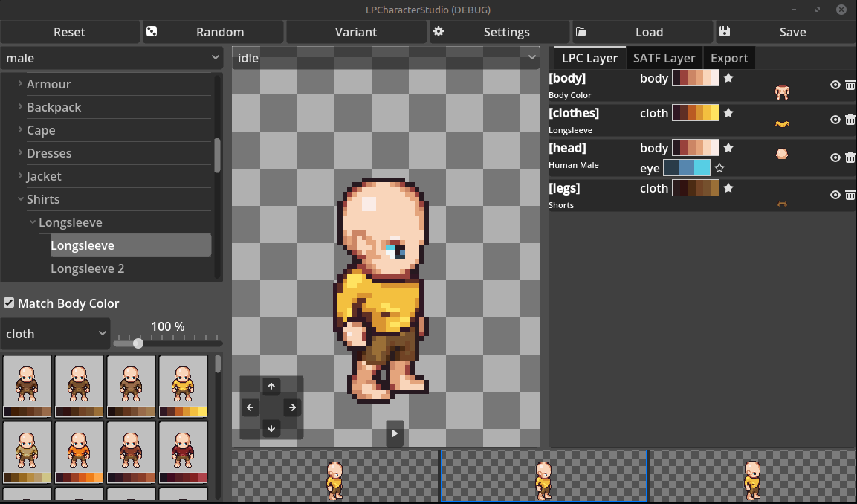Click the star beside legs cloth palette

[728, 188]
